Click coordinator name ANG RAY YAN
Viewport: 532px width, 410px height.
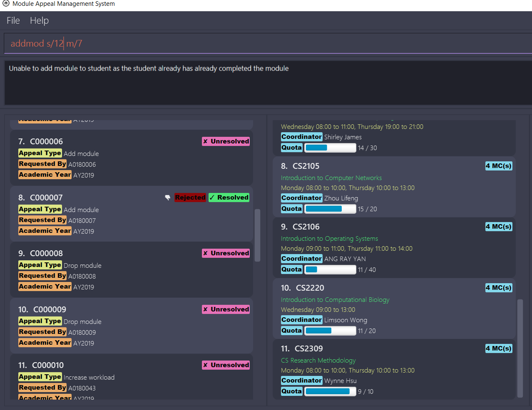345,259
